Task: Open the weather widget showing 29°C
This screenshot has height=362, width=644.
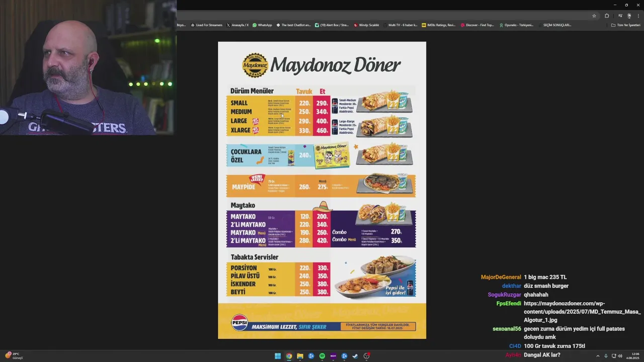Action: pyautogui.click(x=14, y=356)
